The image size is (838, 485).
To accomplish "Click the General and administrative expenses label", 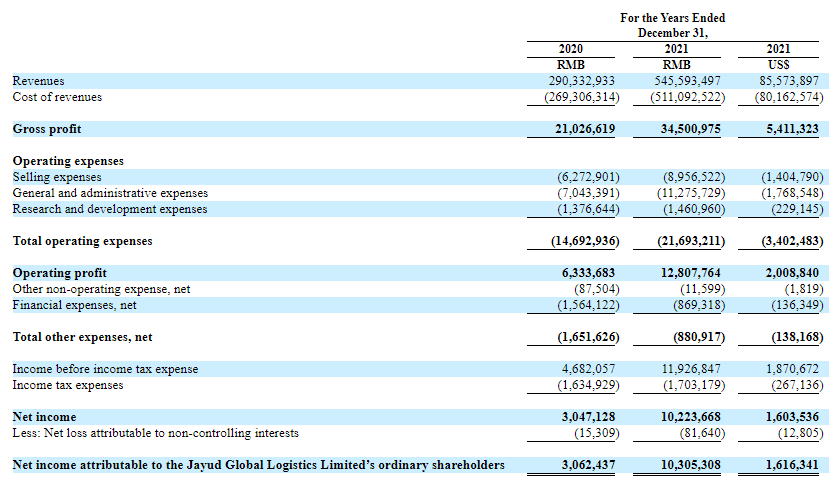I will 110,193.
